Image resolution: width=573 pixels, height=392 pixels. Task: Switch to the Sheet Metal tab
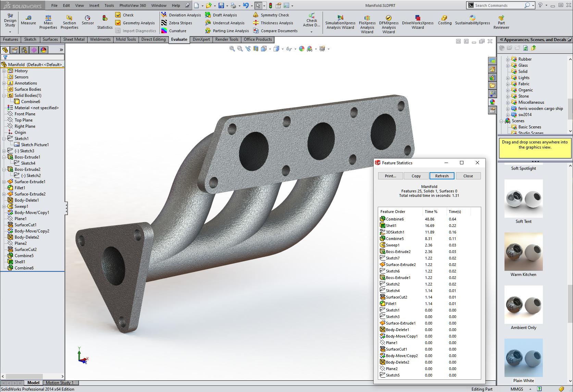(74, 39)
